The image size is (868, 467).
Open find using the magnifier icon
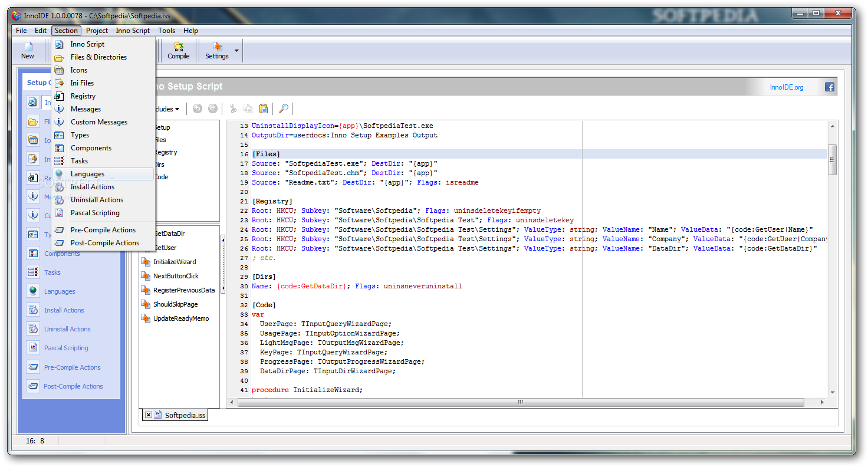pyautogui.click(x=284, y=108)
